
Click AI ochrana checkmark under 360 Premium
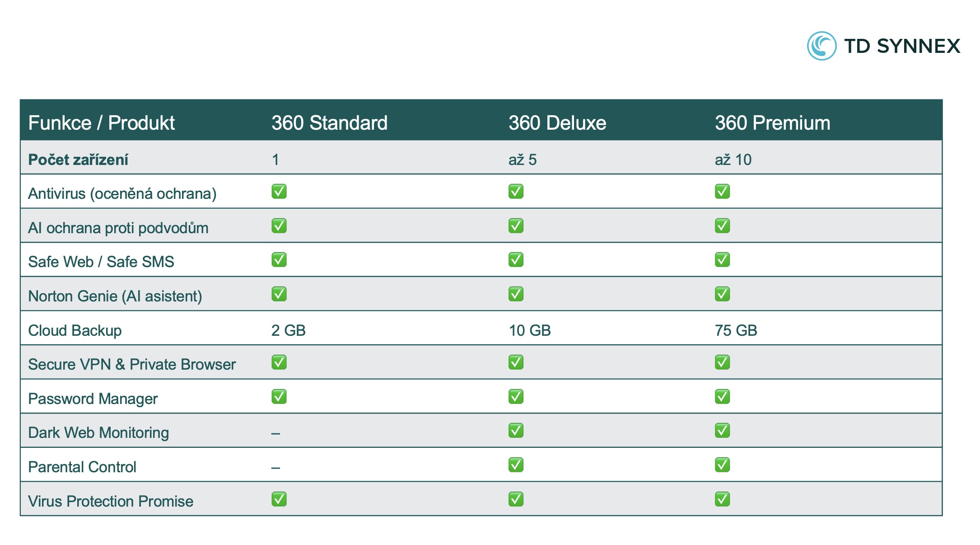722,226
